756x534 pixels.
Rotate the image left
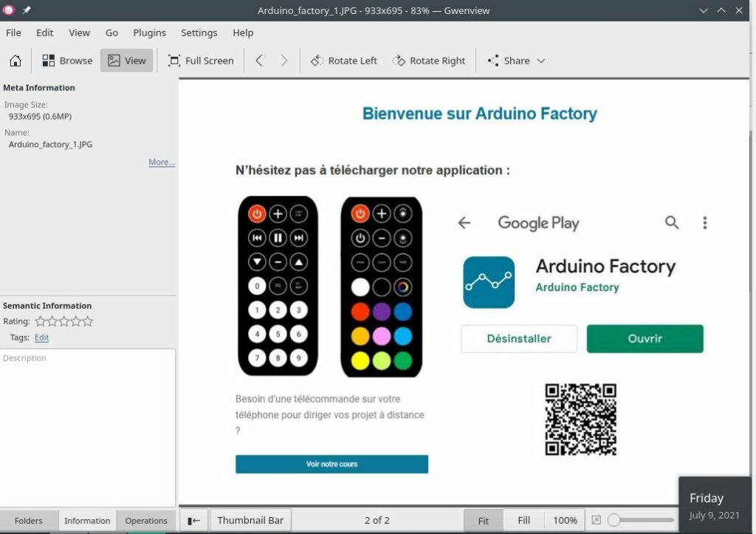(x=344, y=61)
